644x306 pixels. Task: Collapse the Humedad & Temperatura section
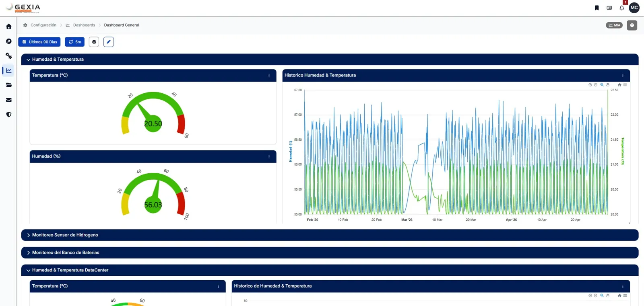(x=330, y=60)
